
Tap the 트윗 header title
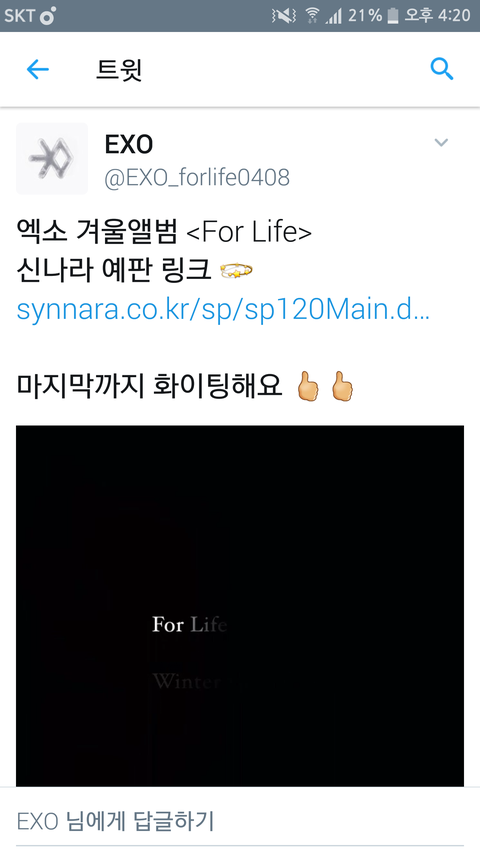point(119,70)
